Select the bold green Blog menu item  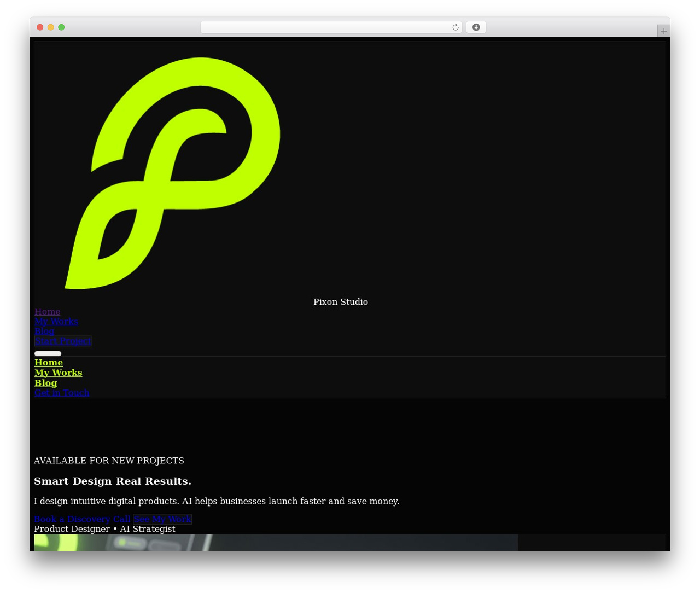coord(46,383)
